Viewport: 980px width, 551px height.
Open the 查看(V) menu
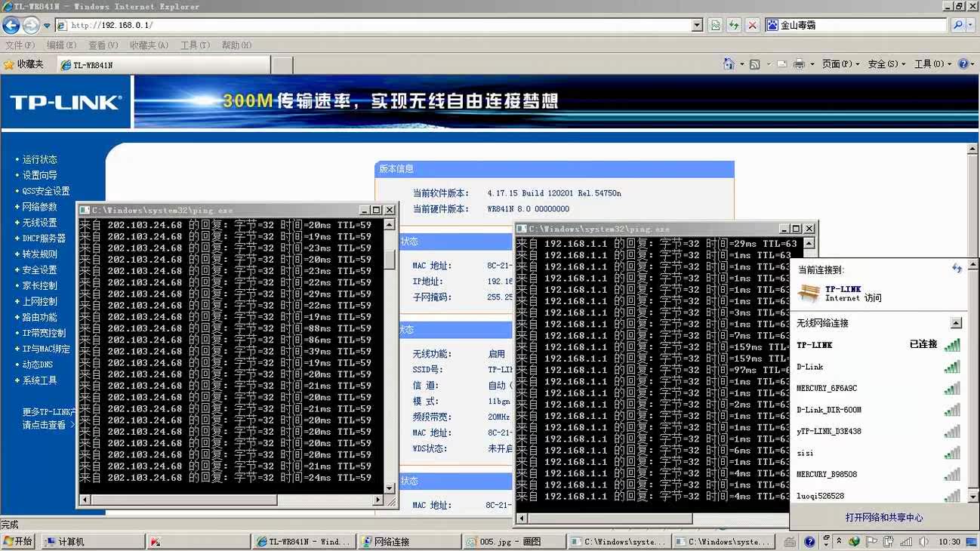pos(103,45)
